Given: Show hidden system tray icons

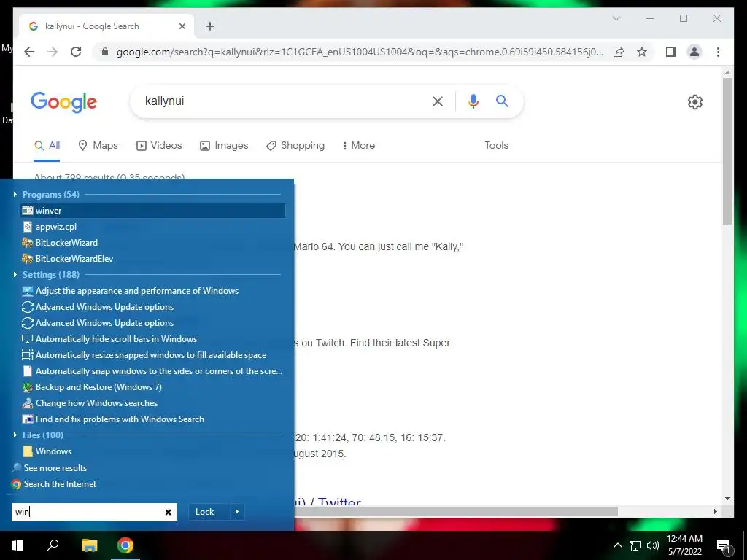Looking at the screenshot, I should pyautogui.click(x=617, y=545).
